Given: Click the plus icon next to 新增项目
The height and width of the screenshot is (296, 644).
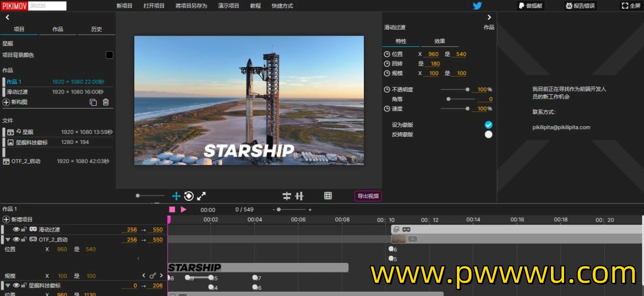Looking at the screenshot, I should click(6, 219).
